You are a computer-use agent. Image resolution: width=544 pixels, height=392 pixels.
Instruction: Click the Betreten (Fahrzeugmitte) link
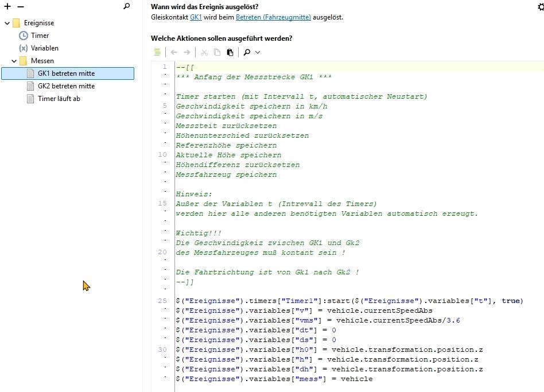[273, 17]
